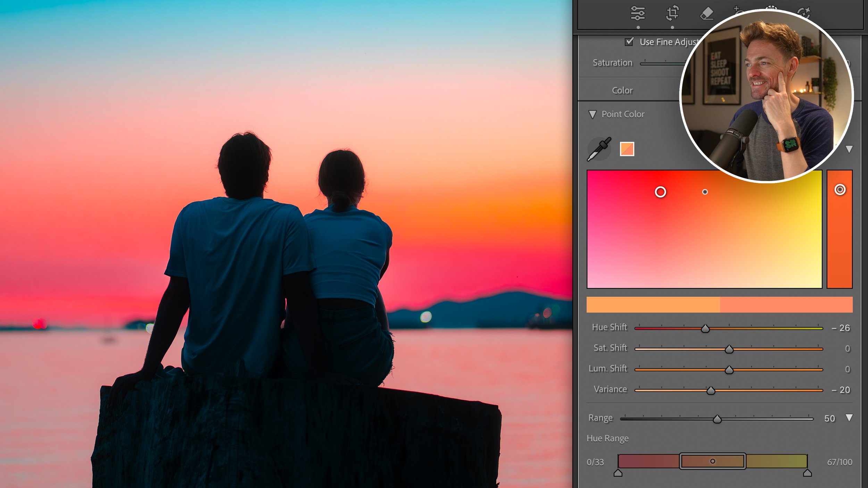
Task: Click center dot in Hue Range bar
Action: point(712,461)
